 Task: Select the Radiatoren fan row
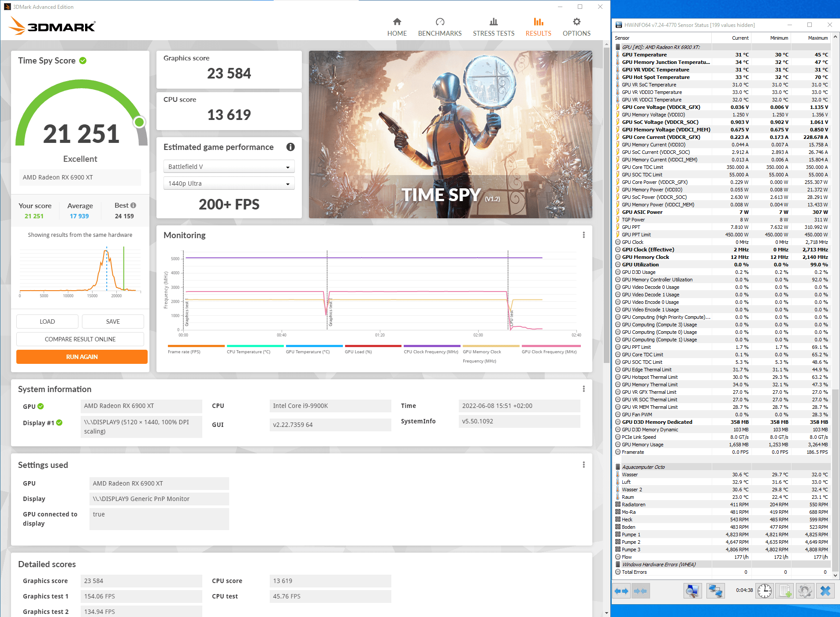click(x=722, y=505)
